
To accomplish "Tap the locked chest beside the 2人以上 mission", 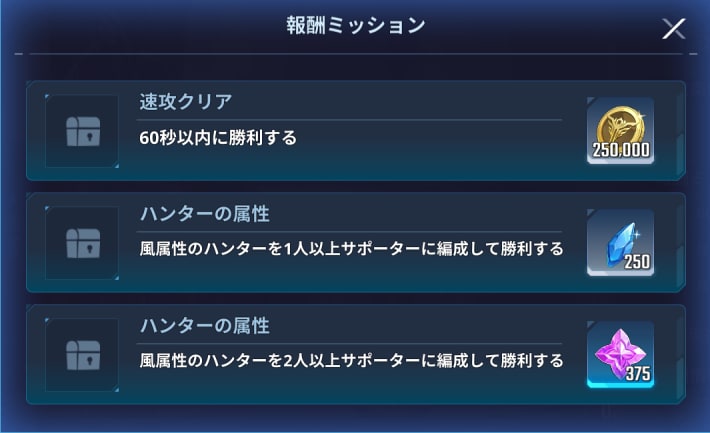I will (x=82, y=356).
